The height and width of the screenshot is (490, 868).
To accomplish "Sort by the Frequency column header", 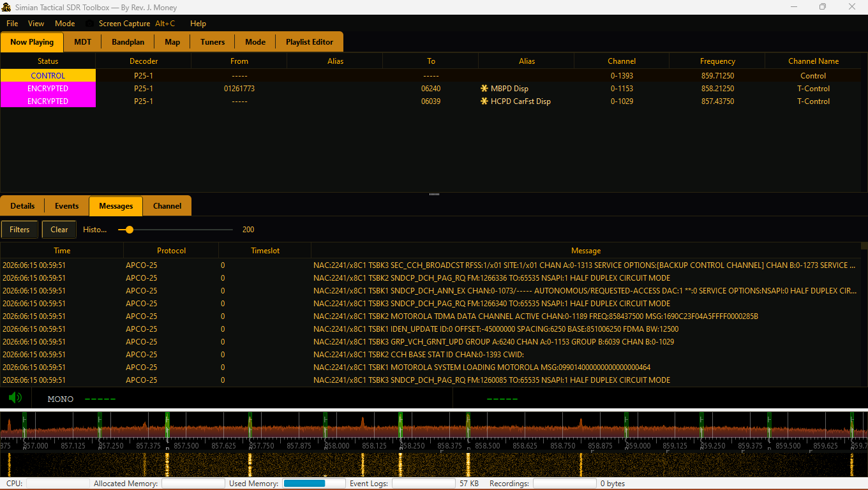I will (717, 61).
